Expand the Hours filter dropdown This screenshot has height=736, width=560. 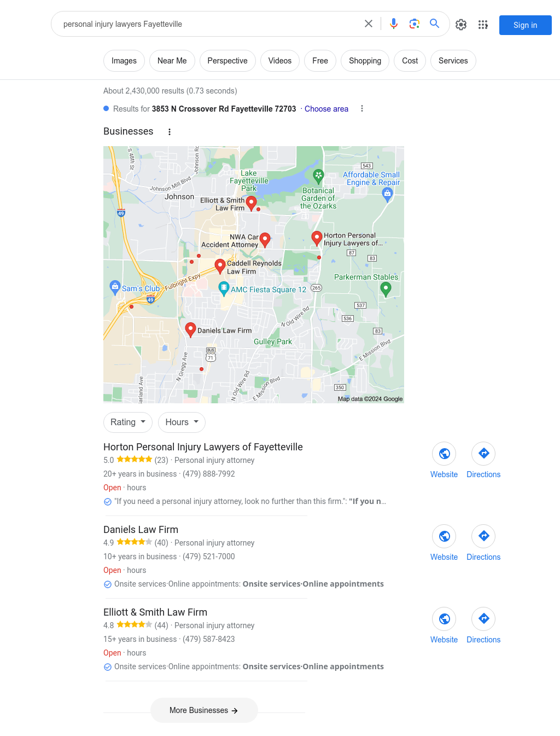(182, 422)
